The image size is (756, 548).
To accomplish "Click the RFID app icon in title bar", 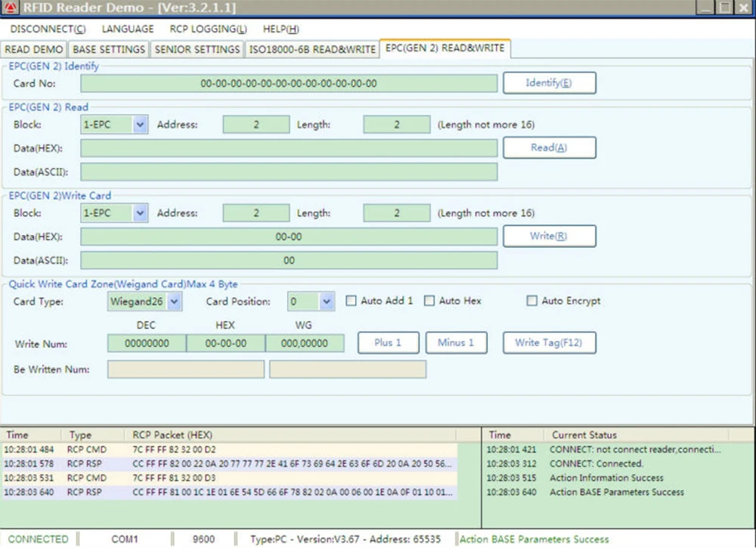I will click(11, 8).
